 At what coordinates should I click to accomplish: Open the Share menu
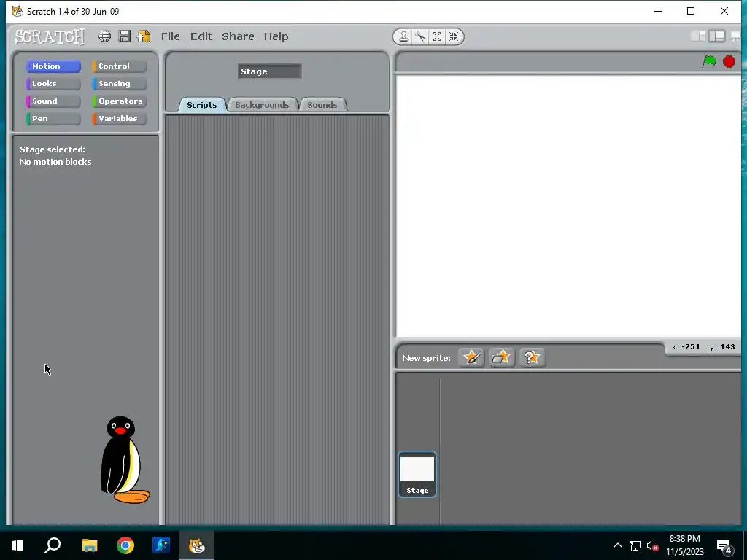239,36
